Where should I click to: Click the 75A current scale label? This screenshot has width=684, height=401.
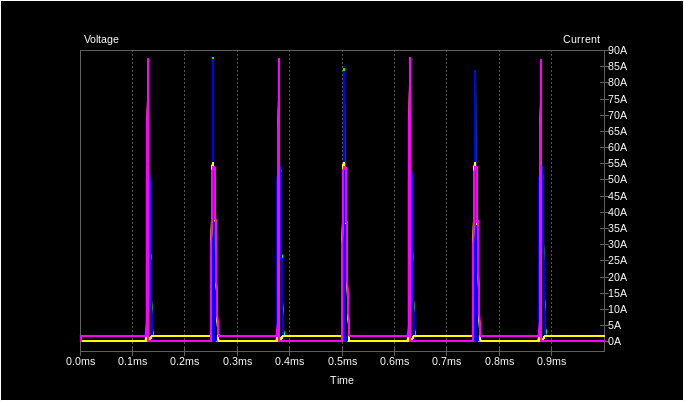[617, 99]
